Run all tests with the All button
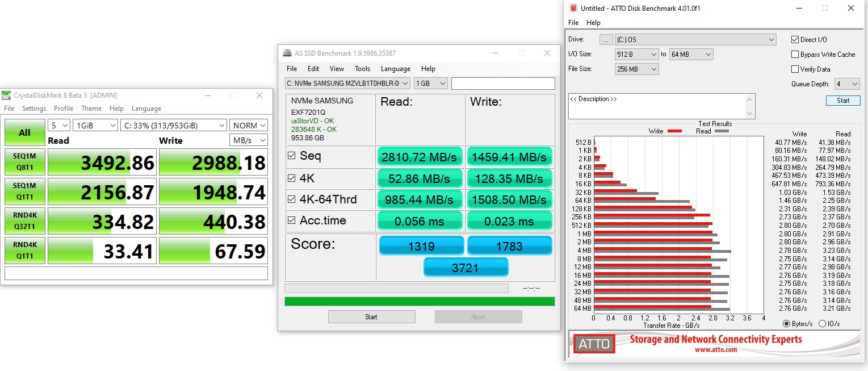Image resolution: width=868 pixels, height=371 pixels. [x=24, y=132]
